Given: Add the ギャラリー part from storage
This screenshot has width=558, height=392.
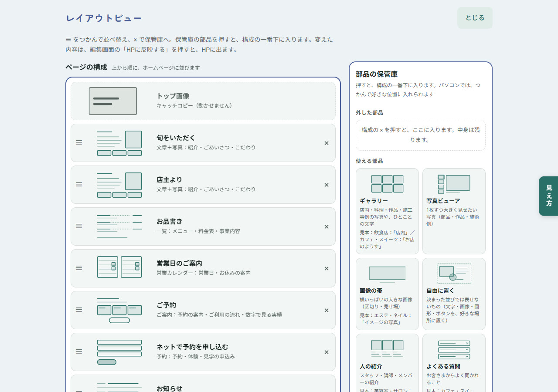Looking at the screenshot, I should point(387,211).
